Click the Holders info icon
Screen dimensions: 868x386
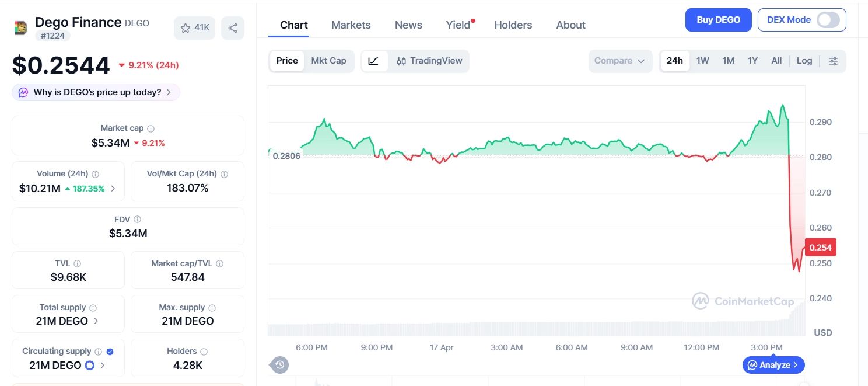[x=204, y=352]
